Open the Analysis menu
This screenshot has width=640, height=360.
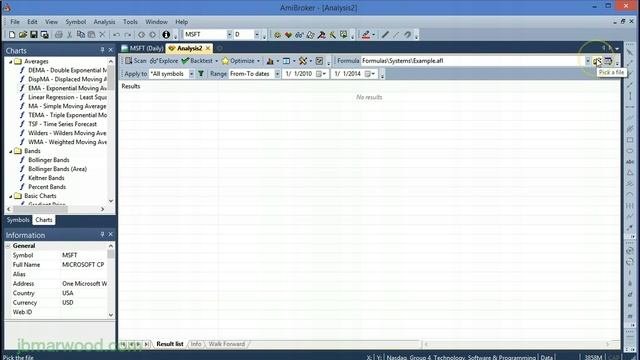point(104,22)
